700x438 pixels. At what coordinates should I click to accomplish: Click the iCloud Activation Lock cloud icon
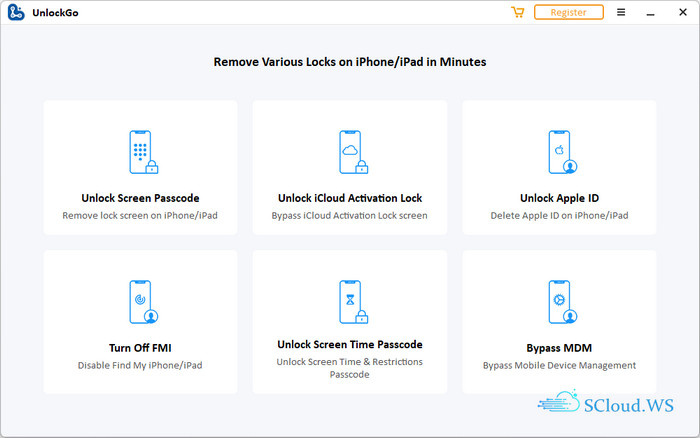(x=350, y=152)
